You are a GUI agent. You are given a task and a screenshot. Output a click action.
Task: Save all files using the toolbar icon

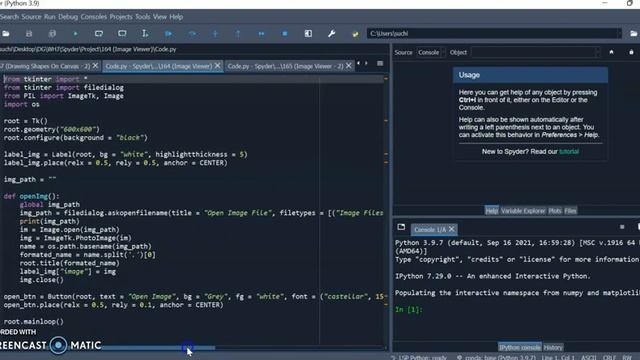[x=52, y=33]
